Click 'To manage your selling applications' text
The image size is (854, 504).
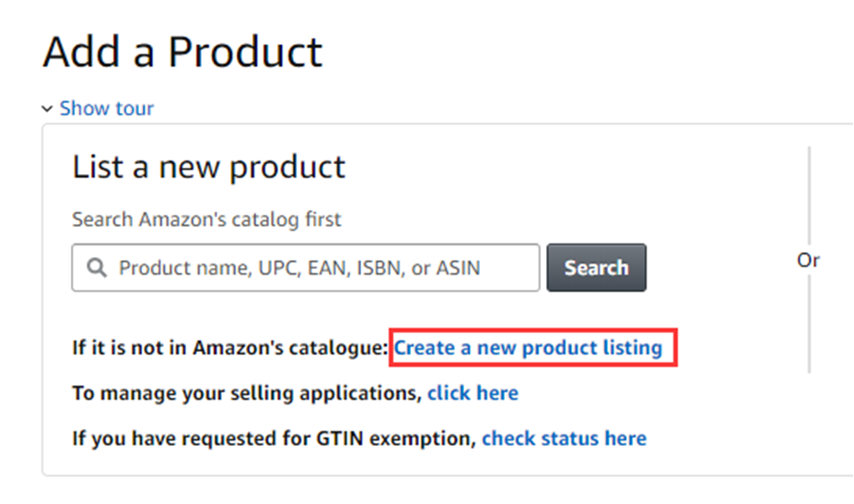247,393
